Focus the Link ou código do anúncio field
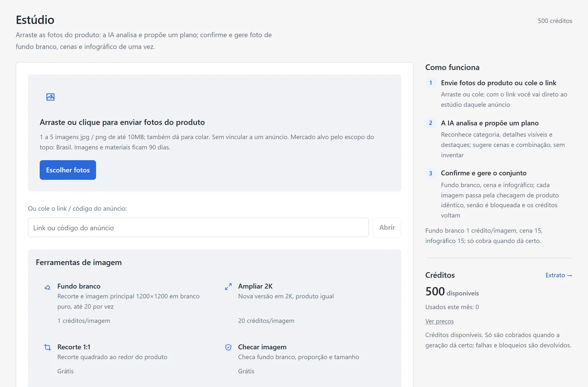588x387 pixels. tap(198, 227)
